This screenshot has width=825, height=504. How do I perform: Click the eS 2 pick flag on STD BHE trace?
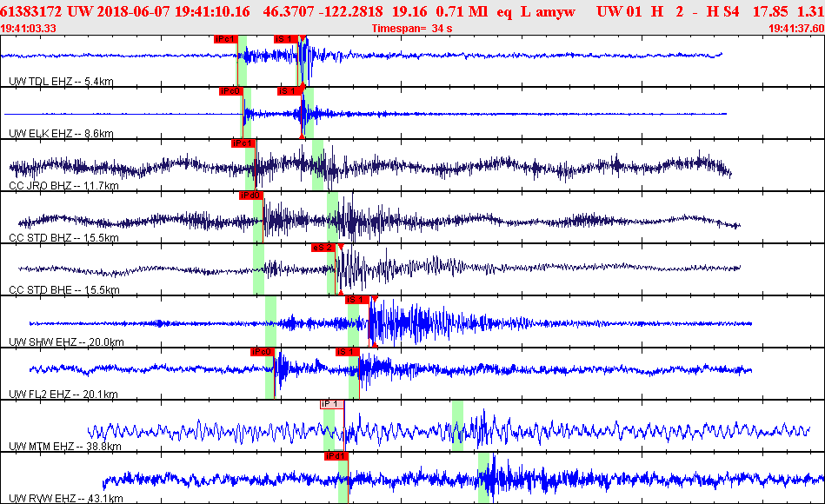pos(323,248)
